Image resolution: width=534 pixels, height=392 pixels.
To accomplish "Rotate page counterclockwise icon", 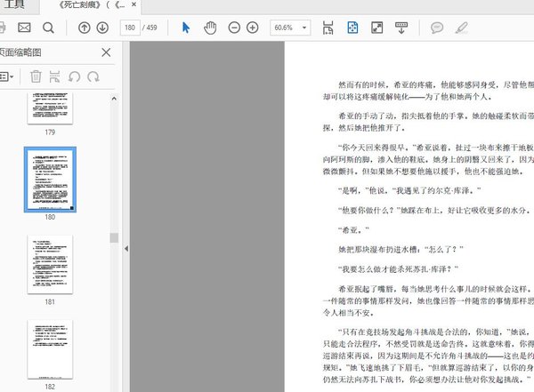I will [74, 77].
